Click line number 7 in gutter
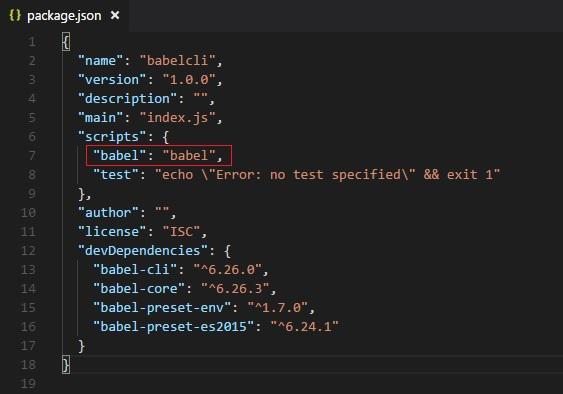 point(32,156)
